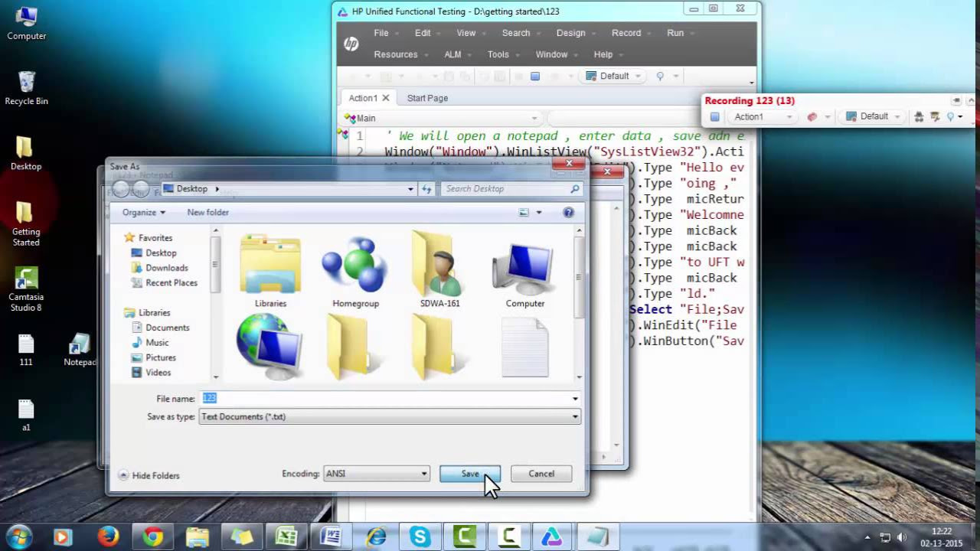Open the Save As help icon
Image resolution: width=980 pixels, height=551 pixels.
(x=569, y=212)
